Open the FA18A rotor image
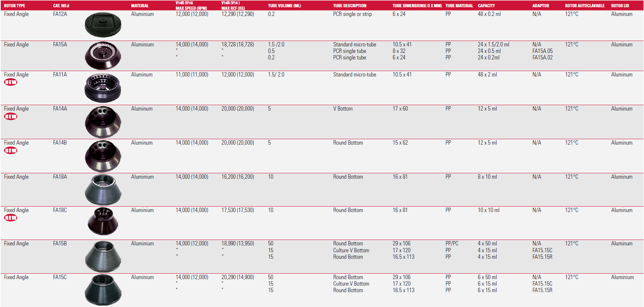The height and width of the screenshot is (307, 644). [x=103, y=190]
